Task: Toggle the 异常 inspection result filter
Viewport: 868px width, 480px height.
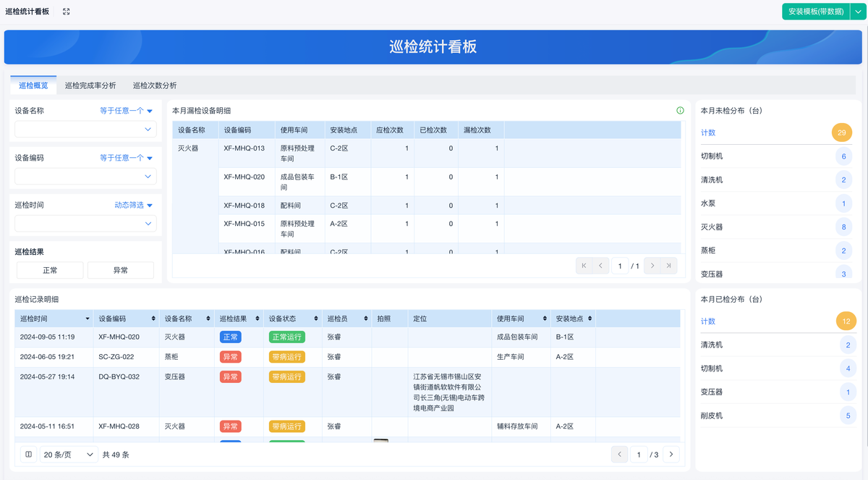Action: pos(120,270)
